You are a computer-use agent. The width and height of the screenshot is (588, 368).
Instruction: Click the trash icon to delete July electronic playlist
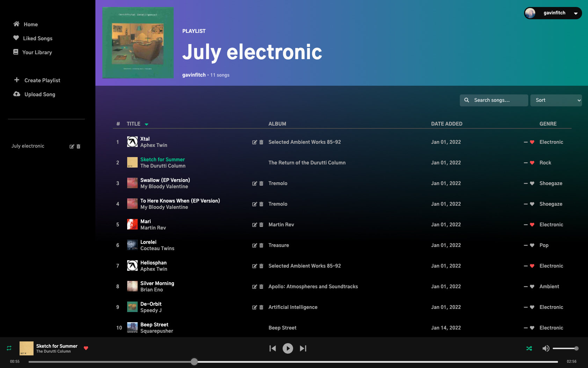(x=78, y=146)
